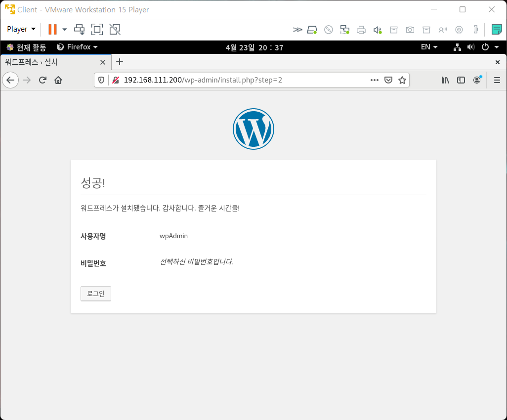Maximize the VMware Player window
Viewport: 507px width, 420px height.
click(x=463, y=9)
